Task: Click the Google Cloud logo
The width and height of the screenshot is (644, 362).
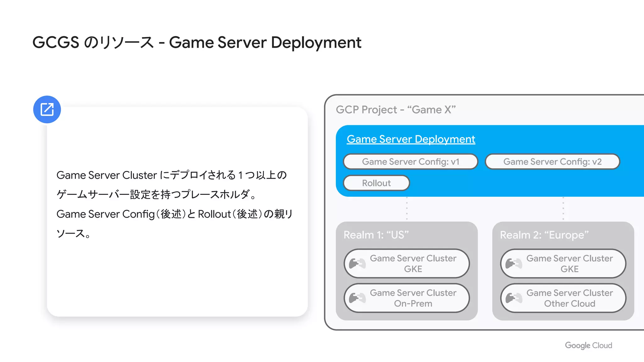Action: (588, 345)
